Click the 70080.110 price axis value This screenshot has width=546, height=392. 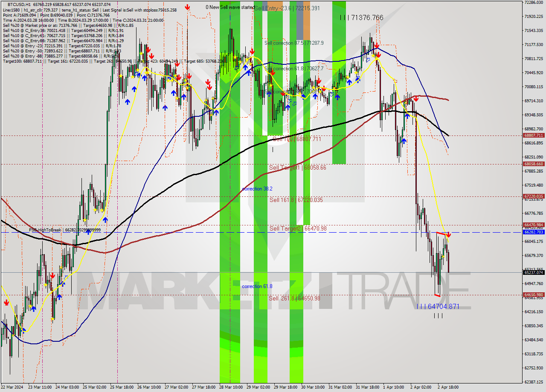tap(534, 87)
